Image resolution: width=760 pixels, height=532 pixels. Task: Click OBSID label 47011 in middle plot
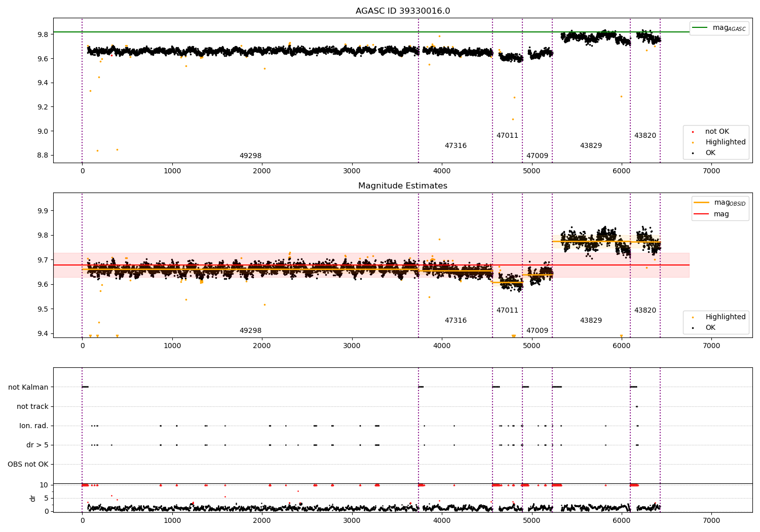(507, 311)
